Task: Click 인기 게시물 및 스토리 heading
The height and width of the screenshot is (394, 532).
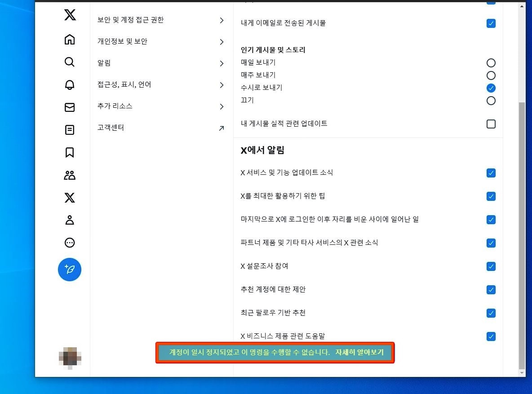Action: coord(273,50)
